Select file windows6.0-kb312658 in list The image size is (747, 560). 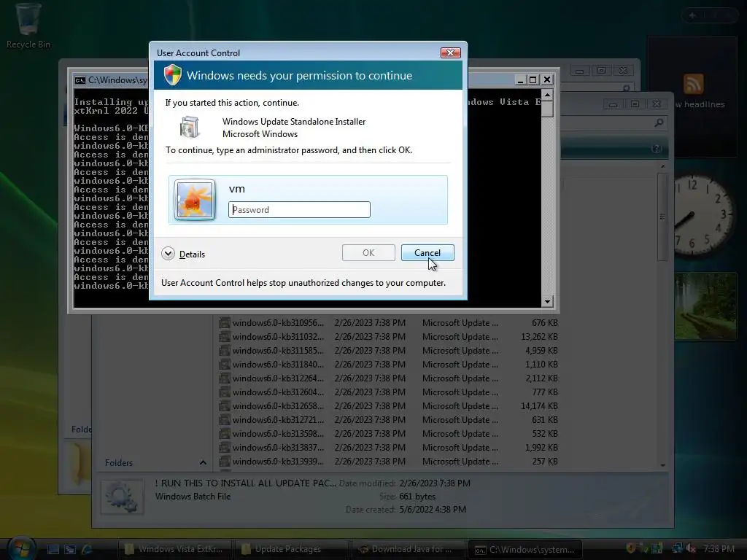pos(388,405)
